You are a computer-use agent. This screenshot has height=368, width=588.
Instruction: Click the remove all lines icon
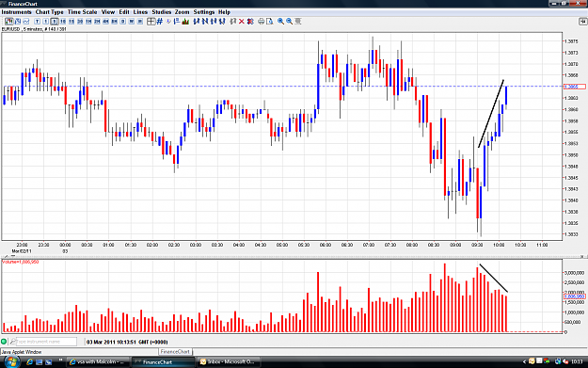tap(250, 22)
